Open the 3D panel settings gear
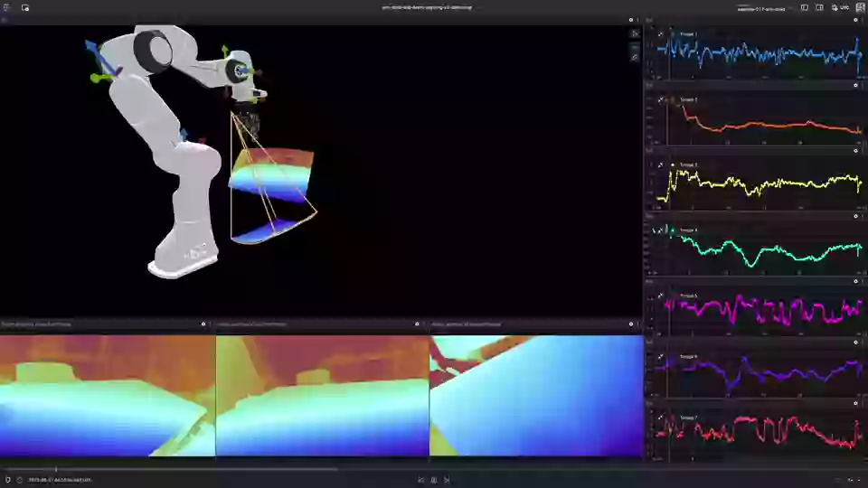868x488 pixels. [631, 20]
